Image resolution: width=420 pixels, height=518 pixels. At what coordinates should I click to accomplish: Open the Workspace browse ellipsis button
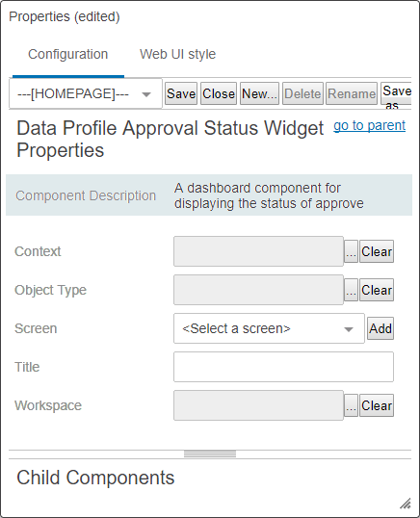351,405
